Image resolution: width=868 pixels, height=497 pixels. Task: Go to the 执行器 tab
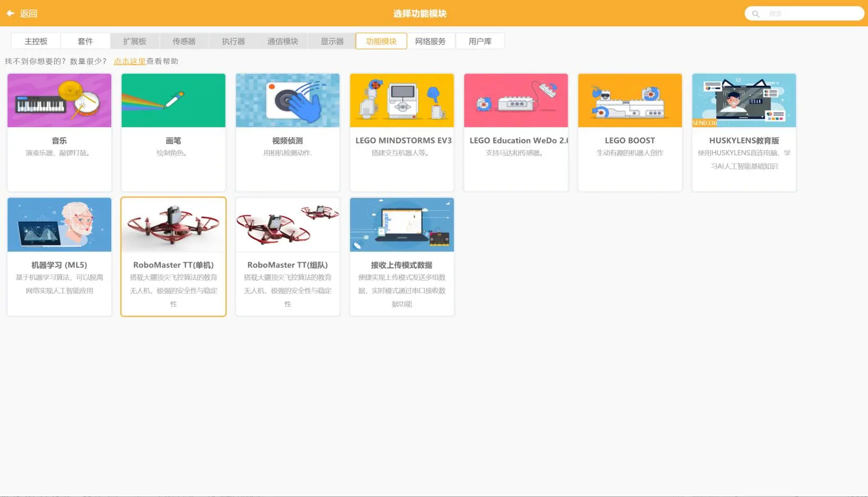234,41
